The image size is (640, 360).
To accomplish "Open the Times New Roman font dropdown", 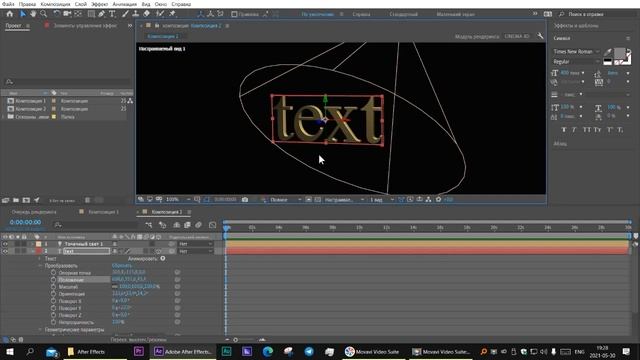I will pyautogui.click(x=576, y=51).
